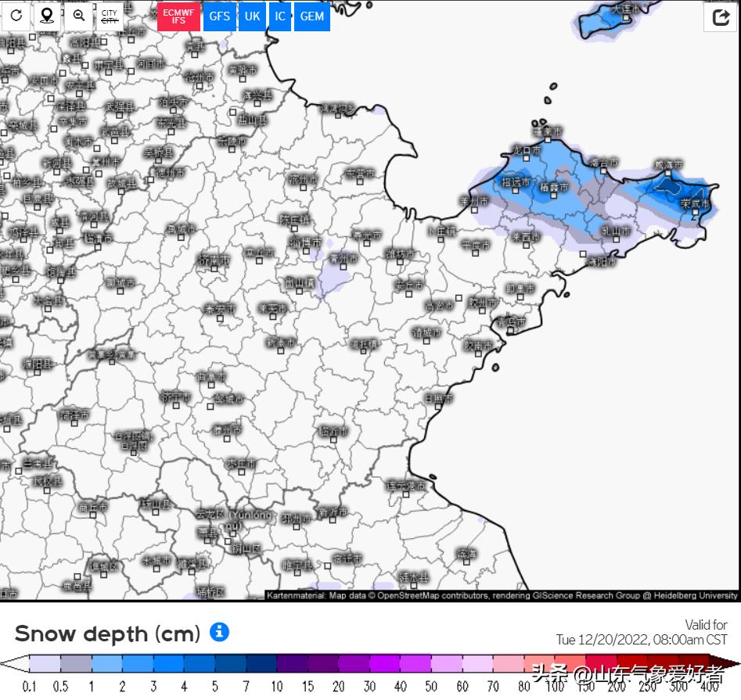
Task: Select the IC model button
Action: tap(279, 16)
